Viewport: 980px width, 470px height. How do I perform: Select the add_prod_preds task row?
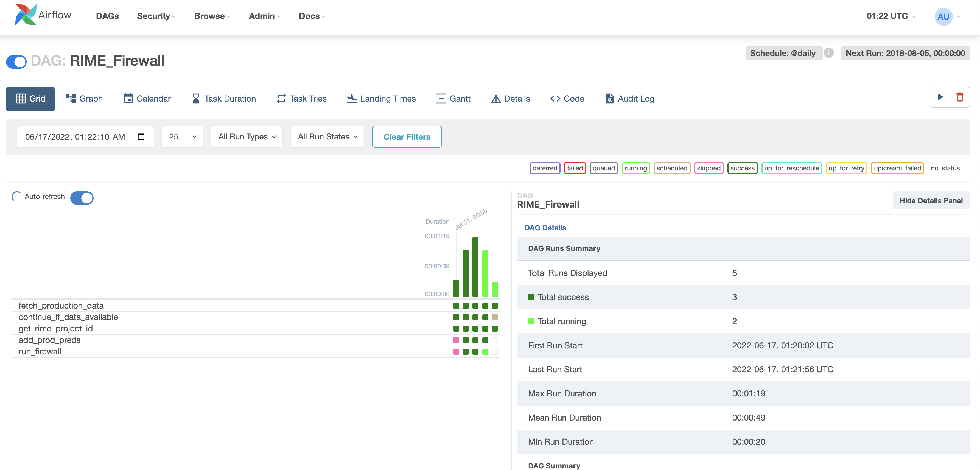255,340
